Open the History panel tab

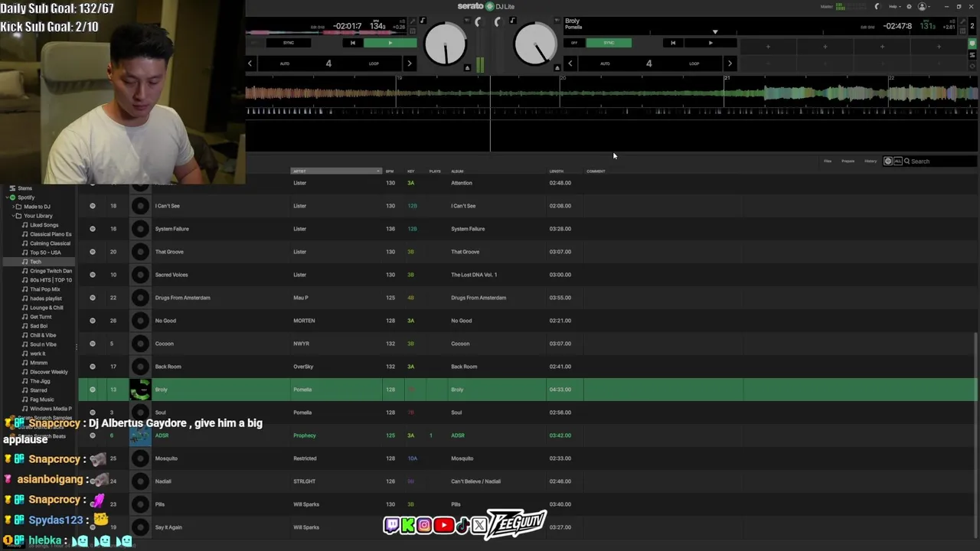(x=871, y=161)
